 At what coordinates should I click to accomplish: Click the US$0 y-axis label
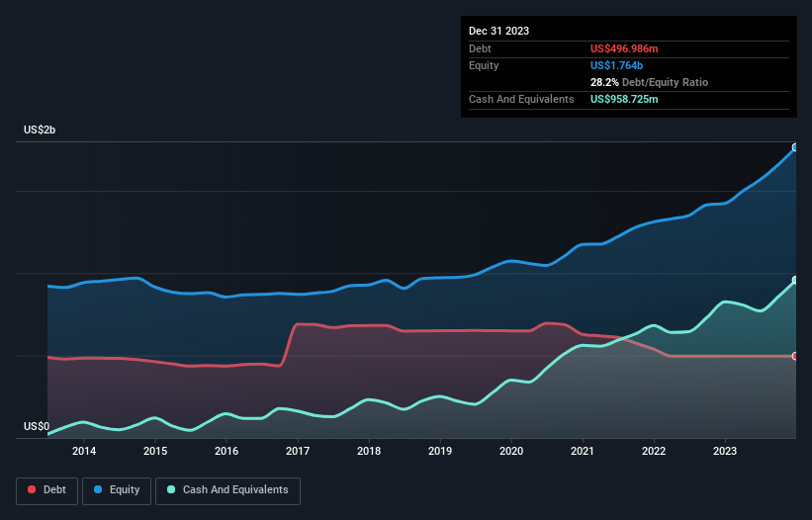[37, 426]
